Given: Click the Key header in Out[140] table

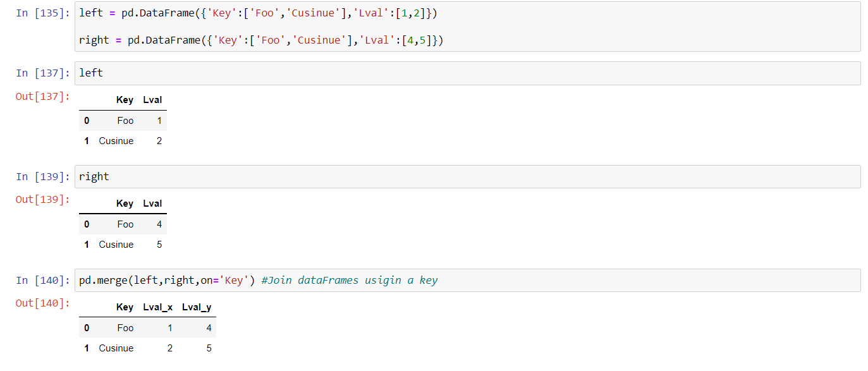Looking at the screenshot, I should (x=125, y=307).
